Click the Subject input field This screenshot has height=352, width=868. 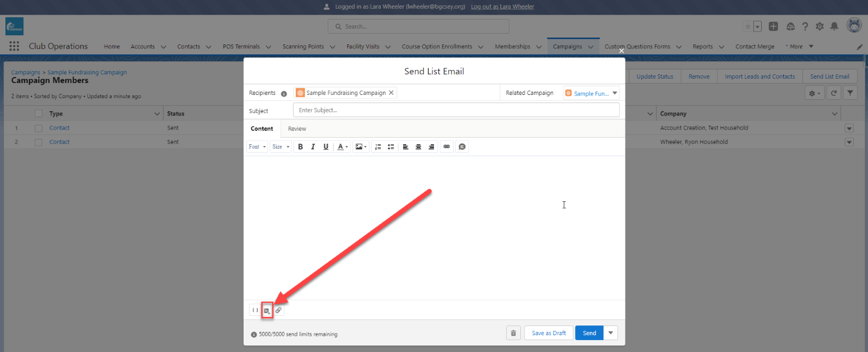[x=456, y=110]
